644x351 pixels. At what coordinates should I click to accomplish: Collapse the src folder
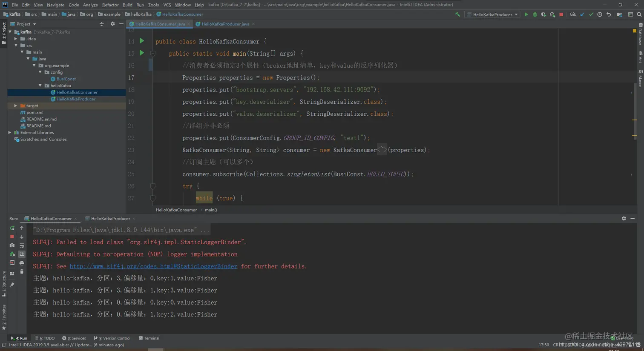[16, 45]
